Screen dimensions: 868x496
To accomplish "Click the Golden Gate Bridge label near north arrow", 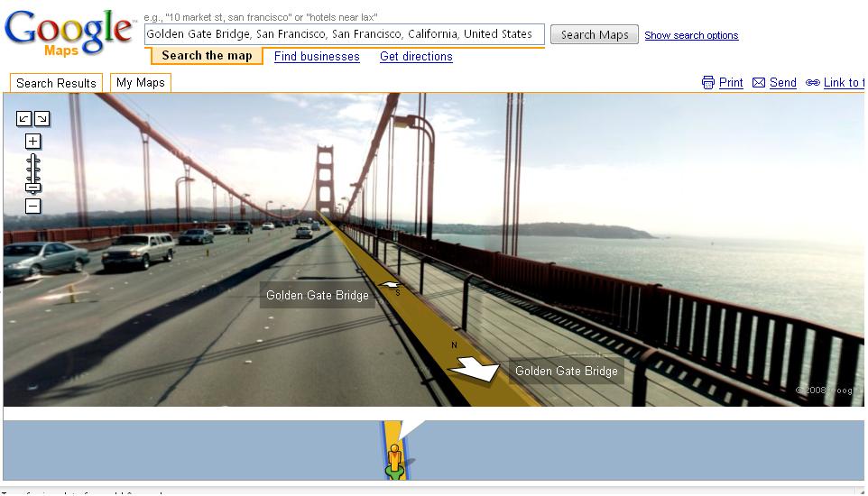I will 567,371.
